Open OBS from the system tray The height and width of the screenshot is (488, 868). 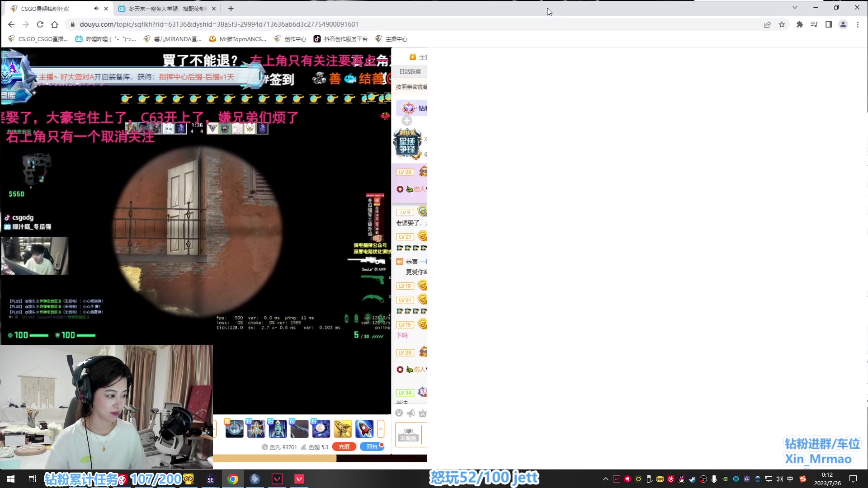pos(703,479)
